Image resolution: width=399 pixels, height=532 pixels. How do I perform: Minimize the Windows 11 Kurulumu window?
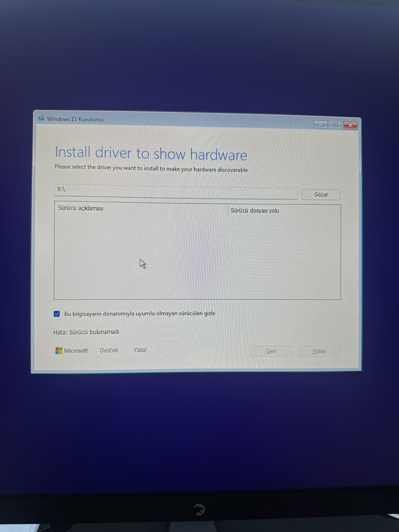[x=320, y=125]
